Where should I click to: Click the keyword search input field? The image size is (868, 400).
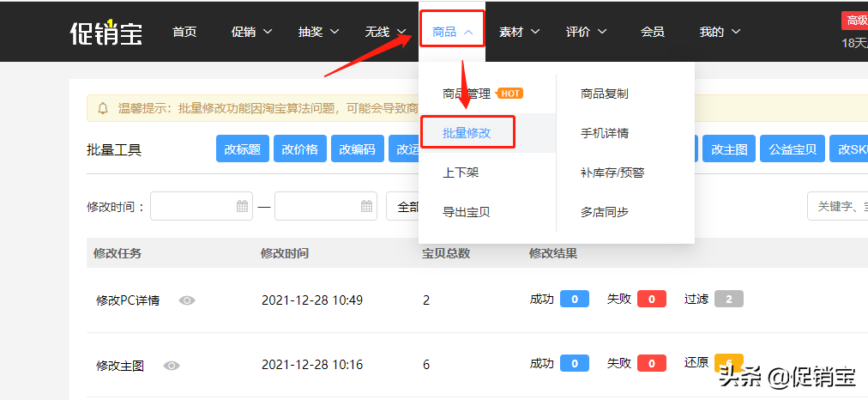tap(839, 206)
